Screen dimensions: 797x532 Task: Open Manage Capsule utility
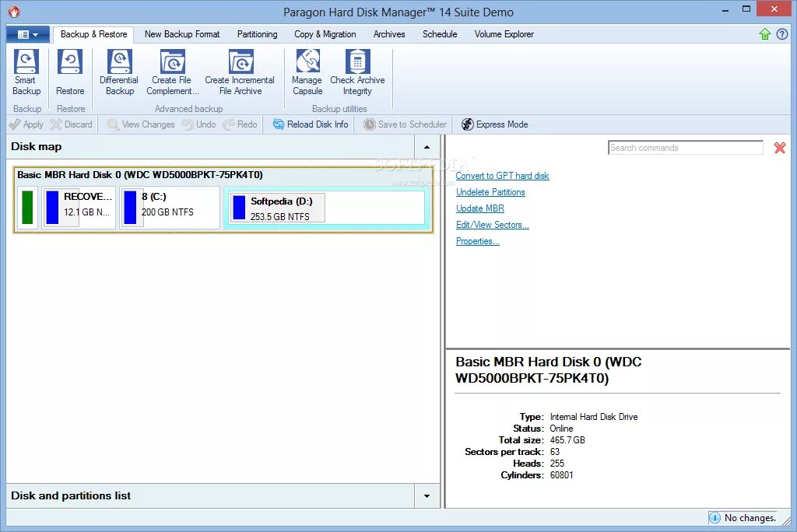point(307,72)
